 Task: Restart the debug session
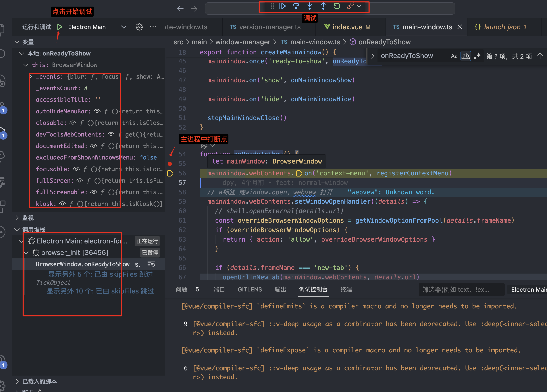click(337, 6)
